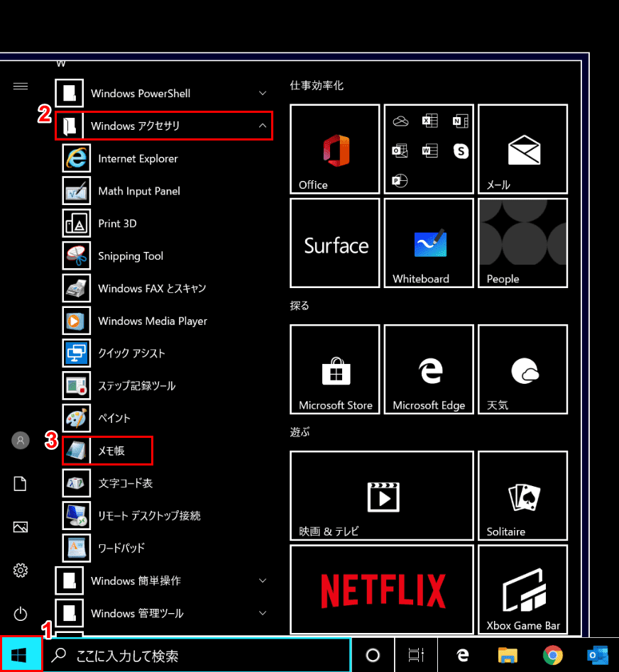Open the Microsoft Store tile

[x=335, y=369]
